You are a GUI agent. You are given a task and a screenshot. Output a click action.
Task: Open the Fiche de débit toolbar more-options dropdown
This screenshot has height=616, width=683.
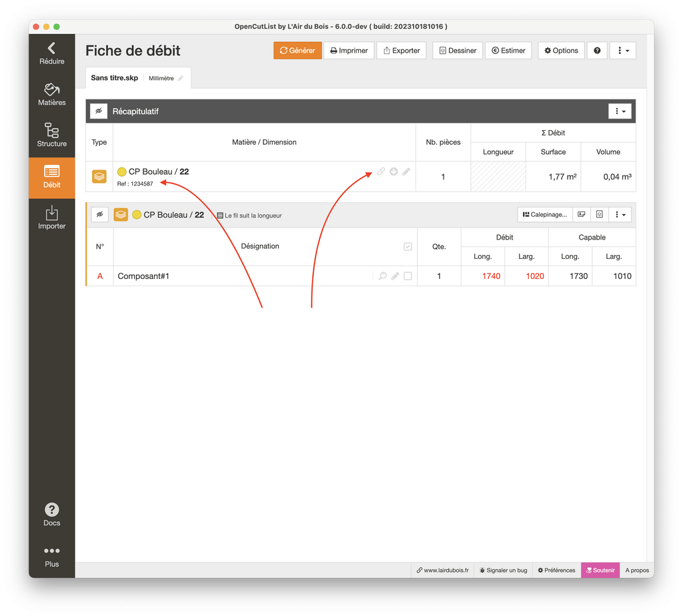623,51
